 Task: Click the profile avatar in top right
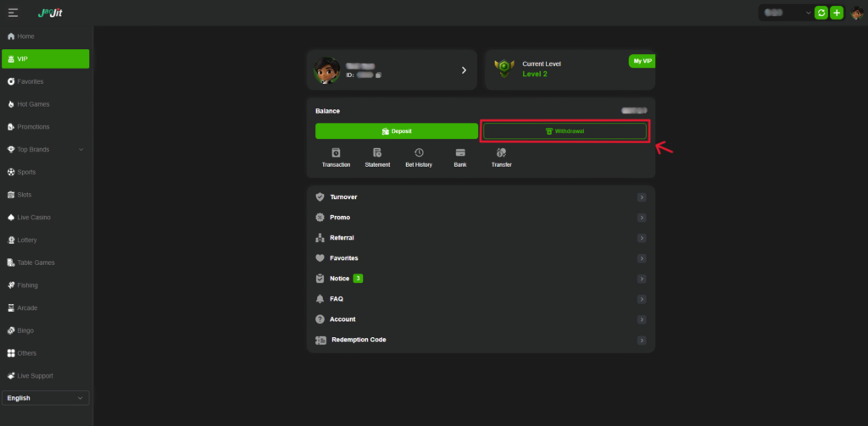pos(856,13)
